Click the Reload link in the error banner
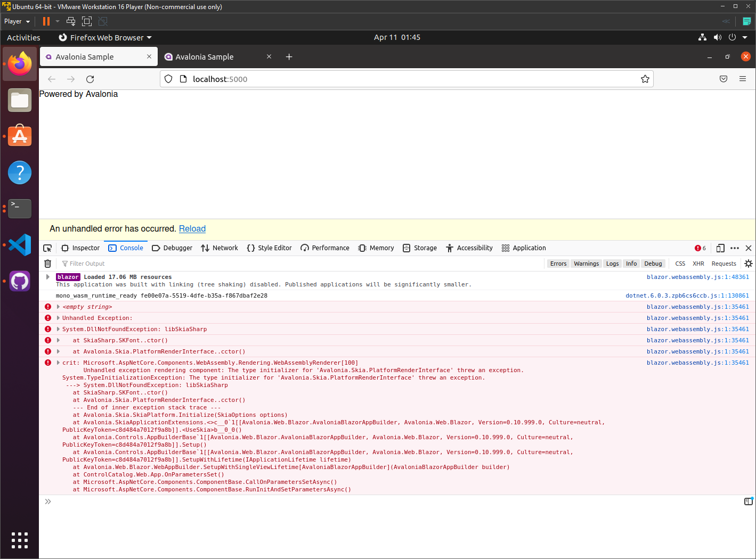This screenshot has height=559, width=756. pyautogui.click(x=192, y=228)
